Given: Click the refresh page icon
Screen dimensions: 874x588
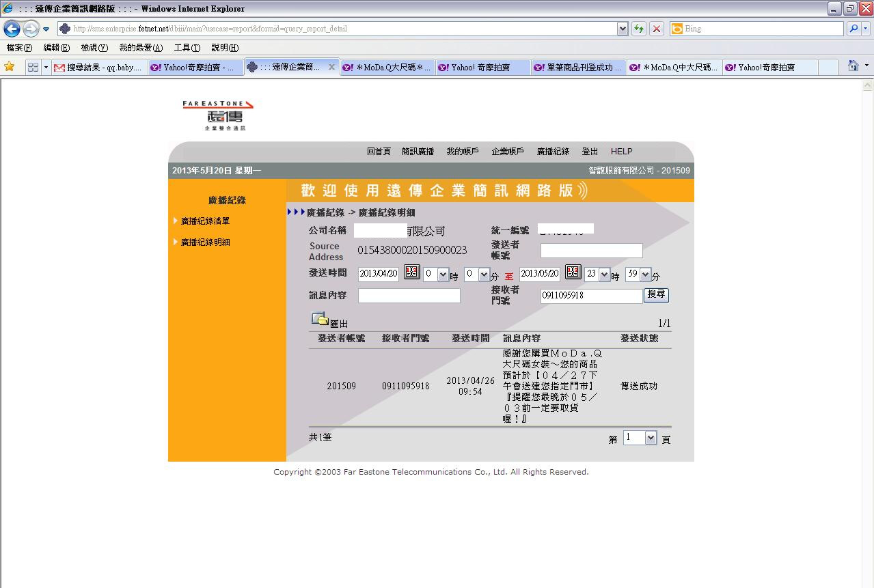Looking at the screenshot, I should 639,29.
